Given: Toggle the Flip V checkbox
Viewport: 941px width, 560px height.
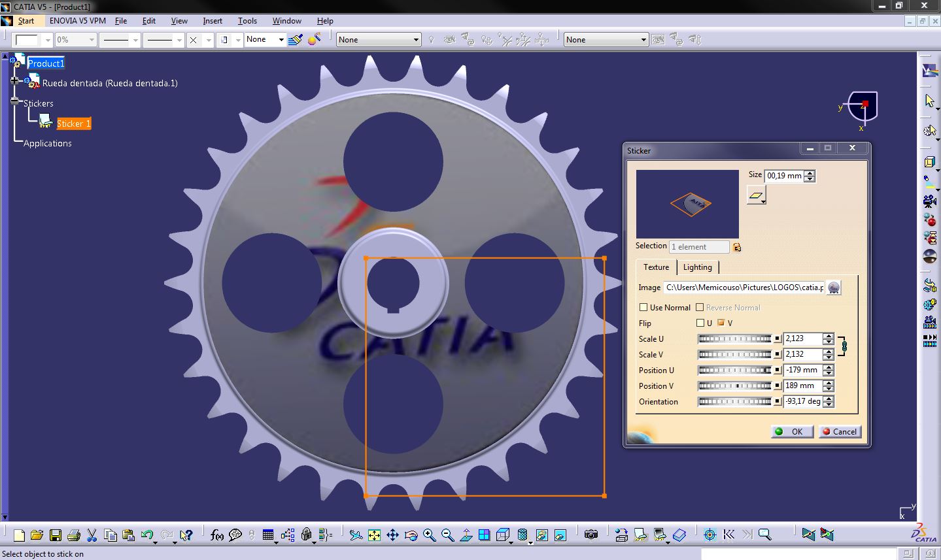Looking at the screenshot, I should point(721,323).
